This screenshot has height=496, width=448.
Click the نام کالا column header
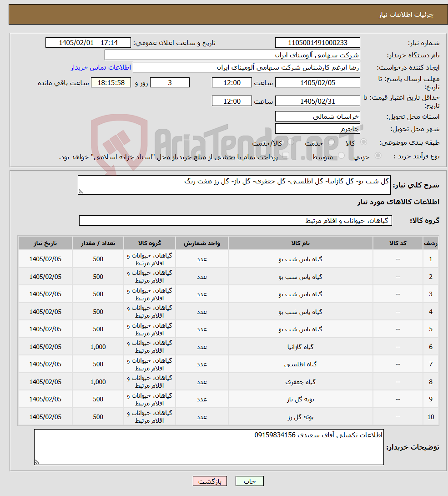coord(300,243)
